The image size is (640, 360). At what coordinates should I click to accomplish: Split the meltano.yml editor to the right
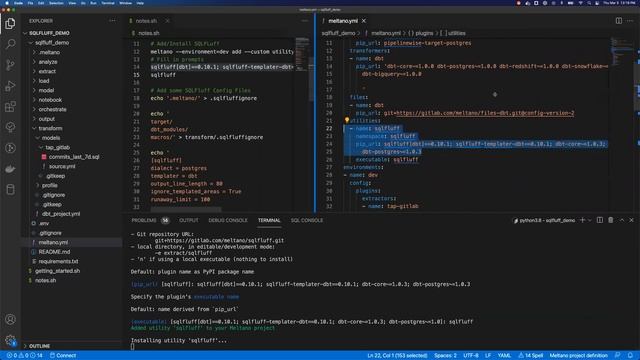(x=619, y=21)
